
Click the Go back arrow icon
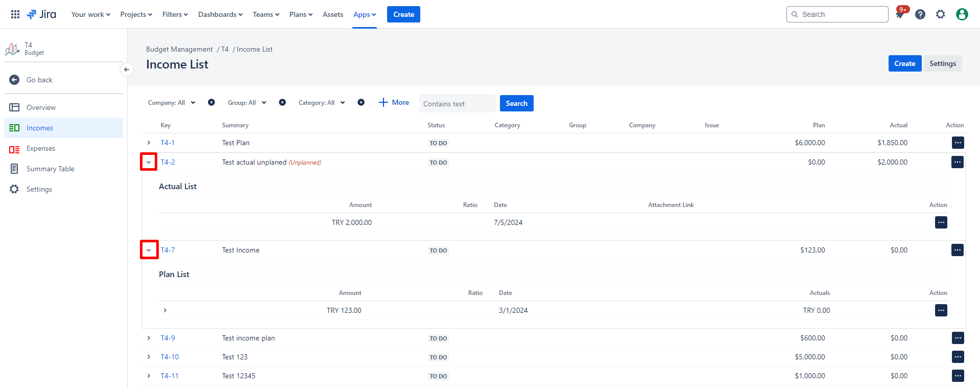click(14, 80)
